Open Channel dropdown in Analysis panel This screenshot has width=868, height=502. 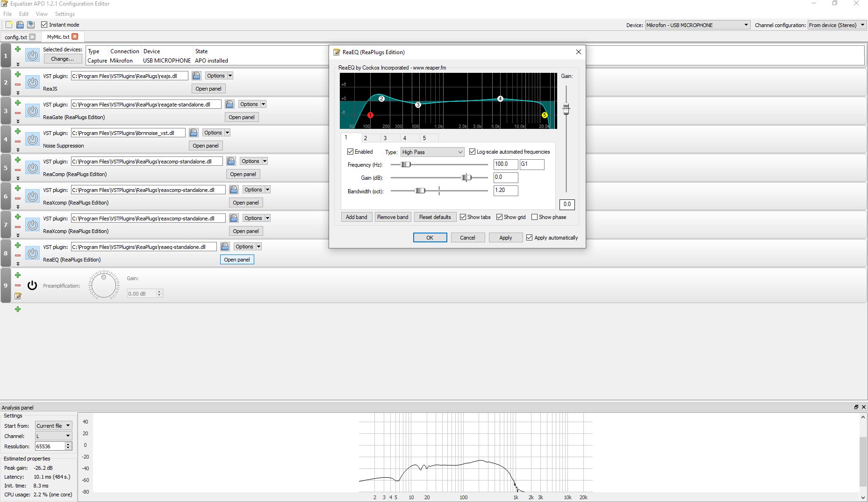click(x=53, y=436)
